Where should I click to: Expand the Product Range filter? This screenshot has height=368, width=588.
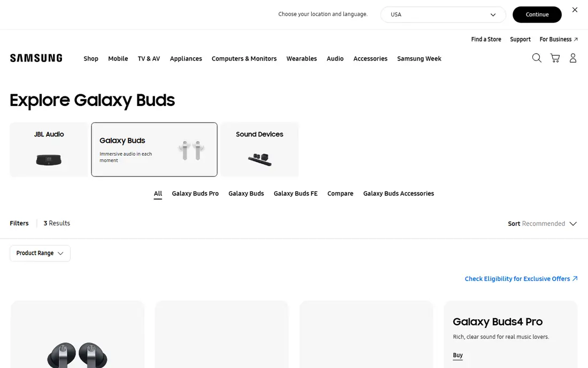40,253
